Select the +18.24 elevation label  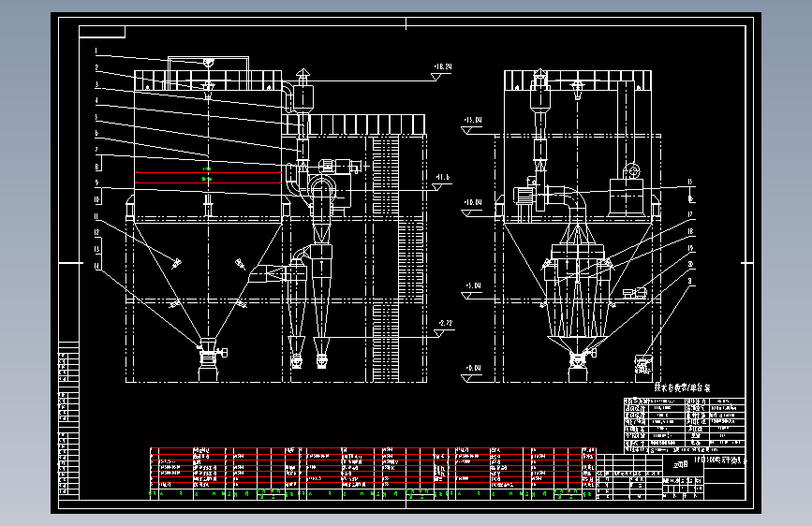(x=442, y=66)
